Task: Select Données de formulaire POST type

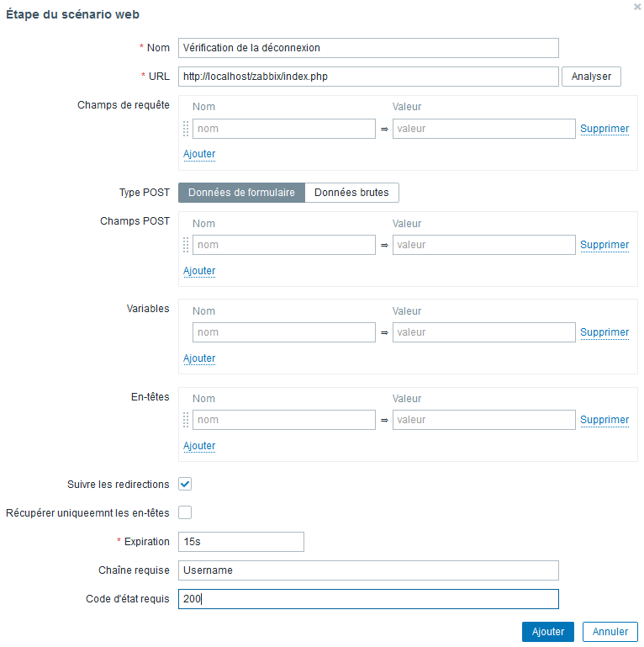Action: click(241, 193)
